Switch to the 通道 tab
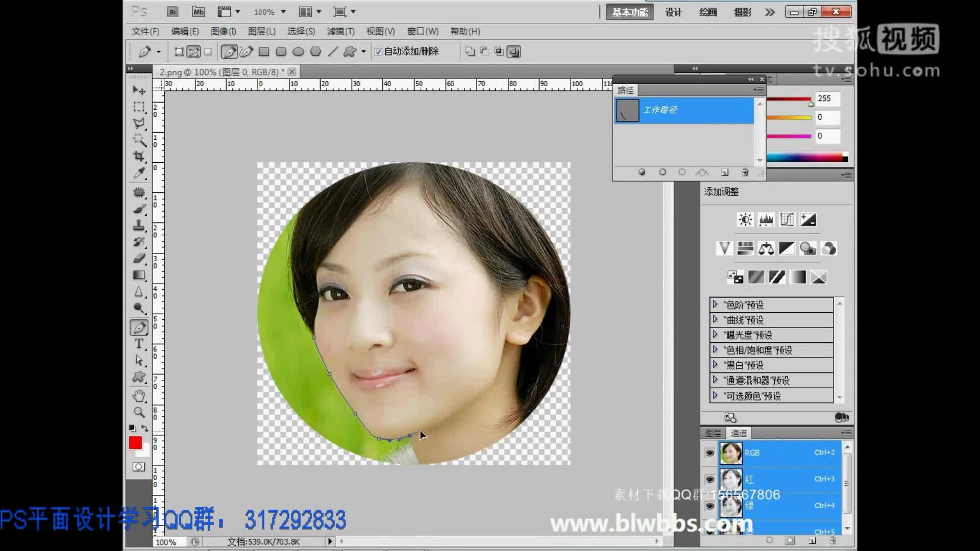 [738, 433]
